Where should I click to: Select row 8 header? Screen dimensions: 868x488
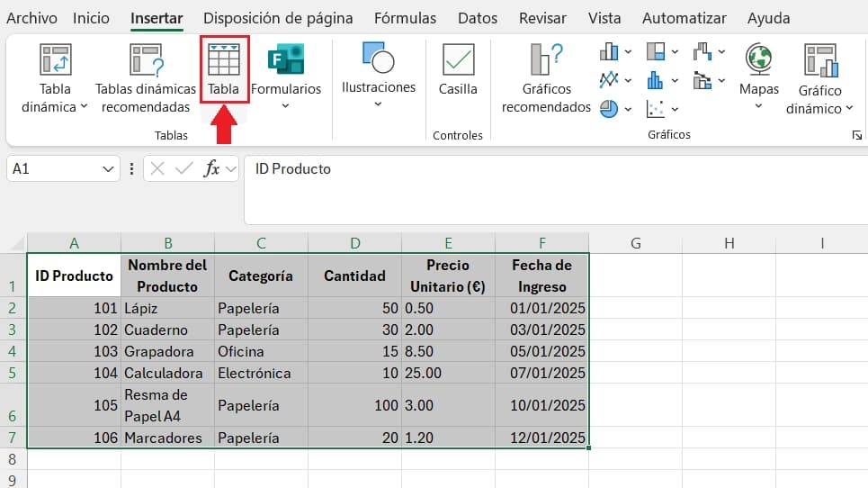pos(13,459)
